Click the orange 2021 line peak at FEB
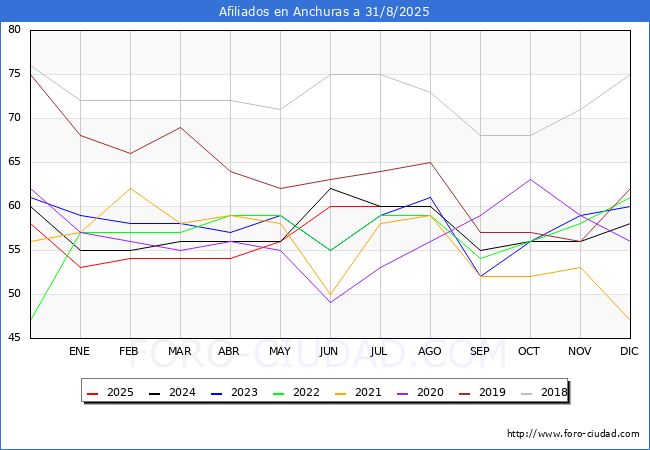This screenshot has height=450, width=650. (x=131, y=189)
